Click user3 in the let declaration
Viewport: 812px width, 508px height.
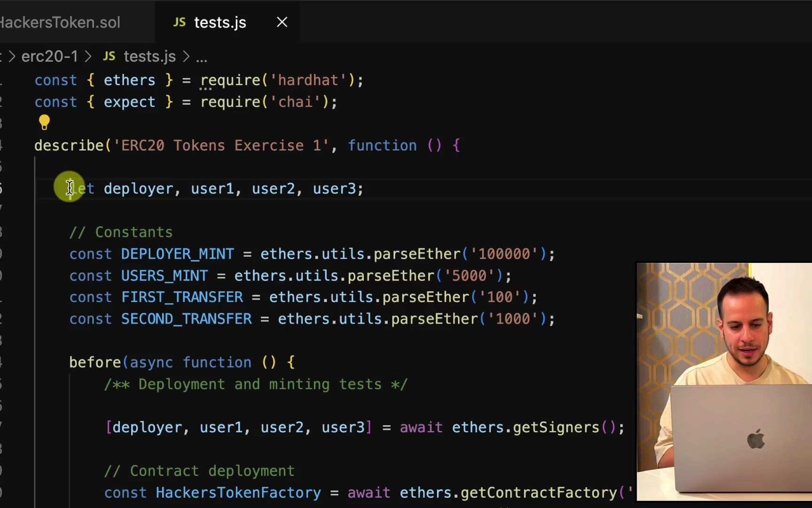point(335,189)
